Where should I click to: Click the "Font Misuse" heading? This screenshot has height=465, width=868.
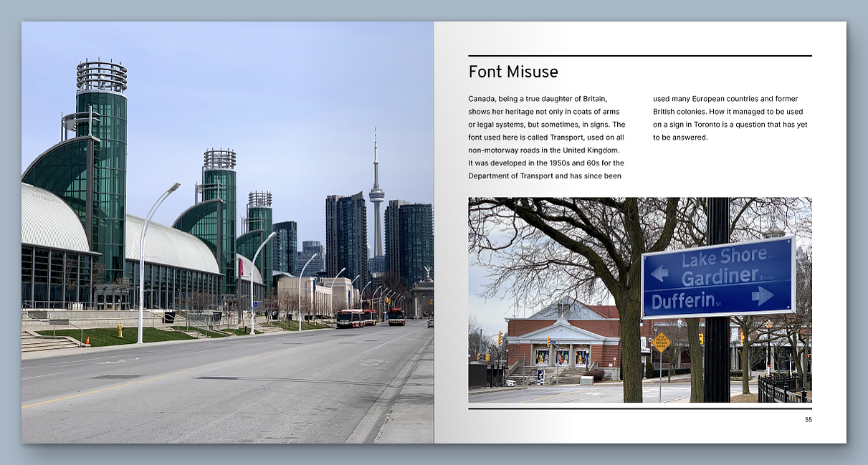[x=513, y=72]
